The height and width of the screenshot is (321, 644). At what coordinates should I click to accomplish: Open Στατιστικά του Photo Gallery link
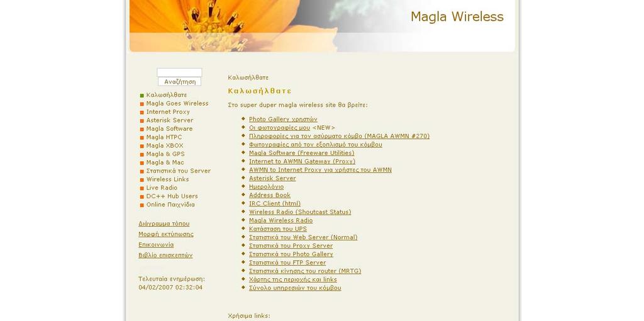291,254
